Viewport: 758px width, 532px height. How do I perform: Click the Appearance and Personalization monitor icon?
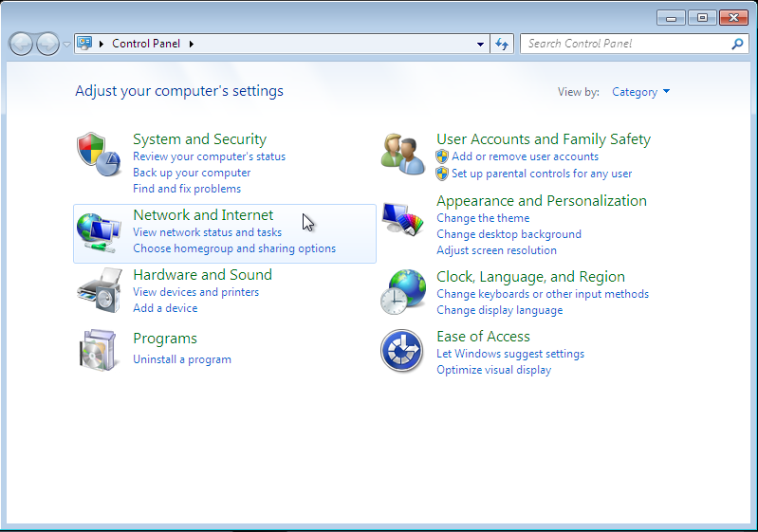point(402,219)
